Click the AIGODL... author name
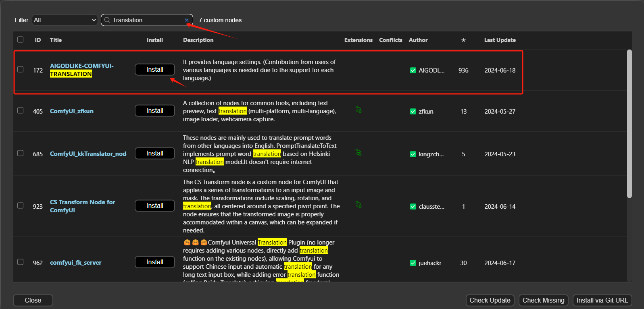This screenshot has width=644, height=309. 431,71
